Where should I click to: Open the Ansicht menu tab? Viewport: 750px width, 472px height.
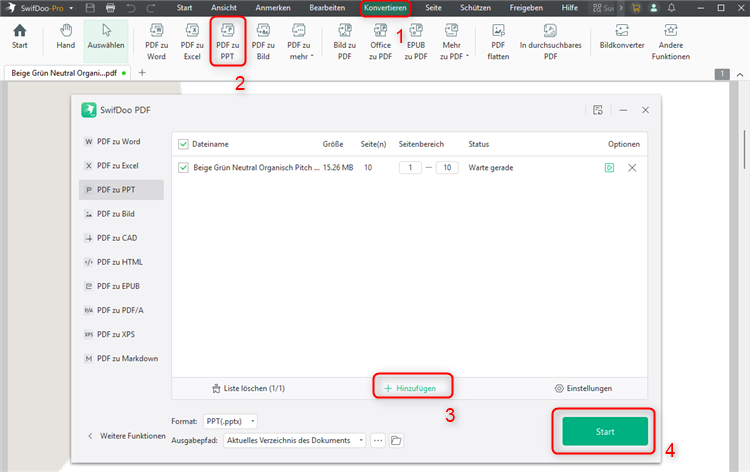coord(224,8)
